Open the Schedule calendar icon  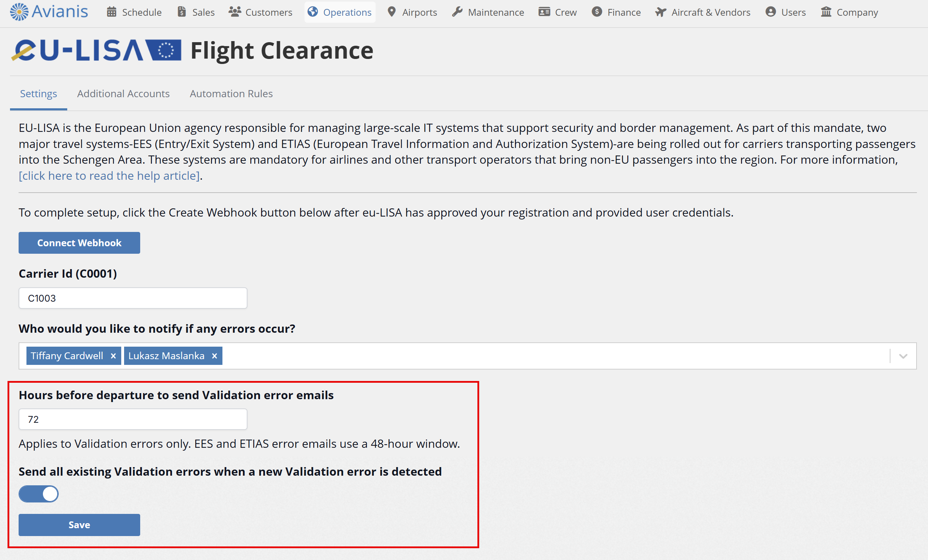[x=112, y=12]
